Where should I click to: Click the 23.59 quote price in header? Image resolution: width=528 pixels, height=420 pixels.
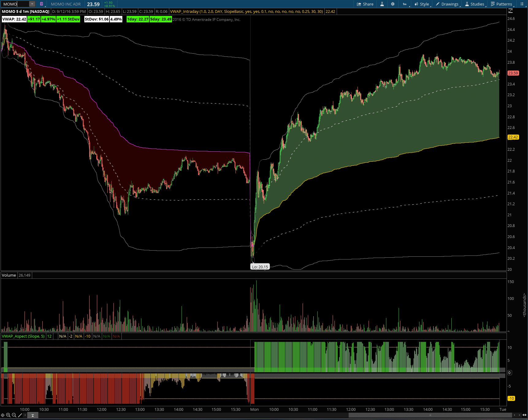(93, 4)
